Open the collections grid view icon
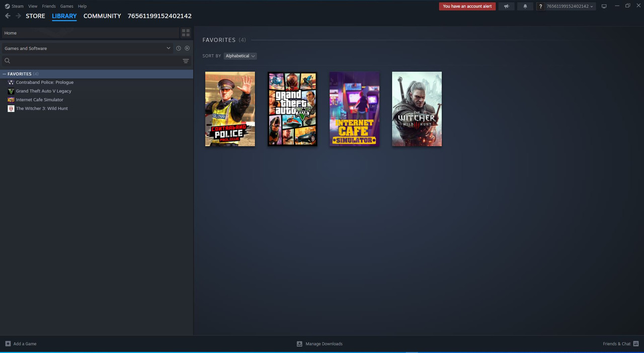The width and height of the screenshot is (644, 353). 186,33
